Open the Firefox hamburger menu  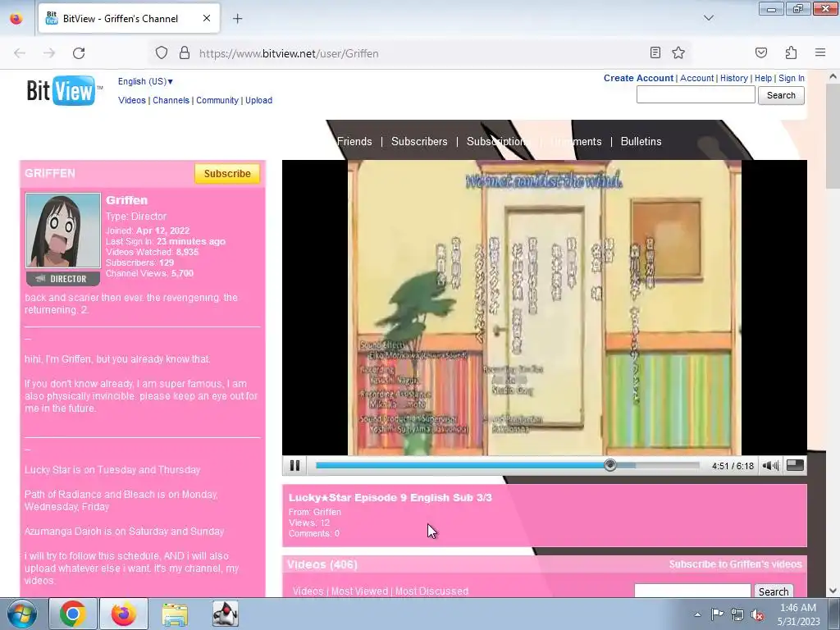point(820,52)
